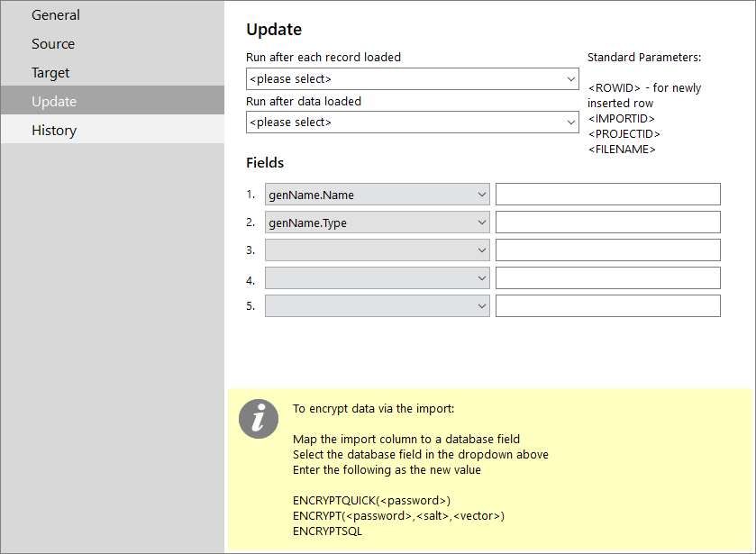Click the value box for genName.Name
Screen dimensions: 756x554
608,195
